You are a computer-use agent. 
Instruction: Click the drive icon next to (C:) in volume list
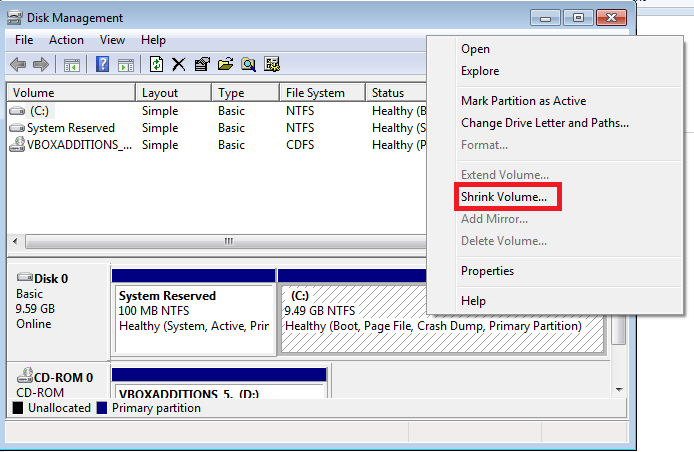pos(17,111)
